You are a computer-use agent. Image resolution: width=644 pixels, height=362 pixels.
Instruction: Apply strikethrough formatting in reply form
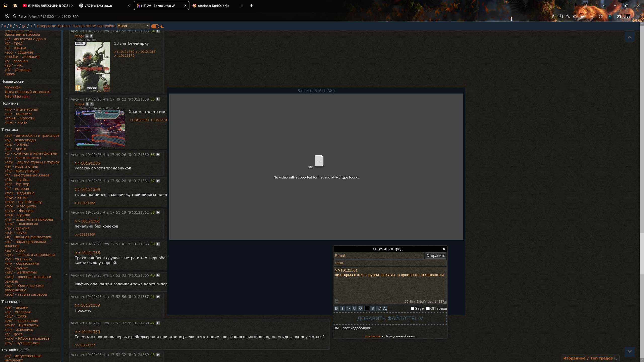point(373,308)
